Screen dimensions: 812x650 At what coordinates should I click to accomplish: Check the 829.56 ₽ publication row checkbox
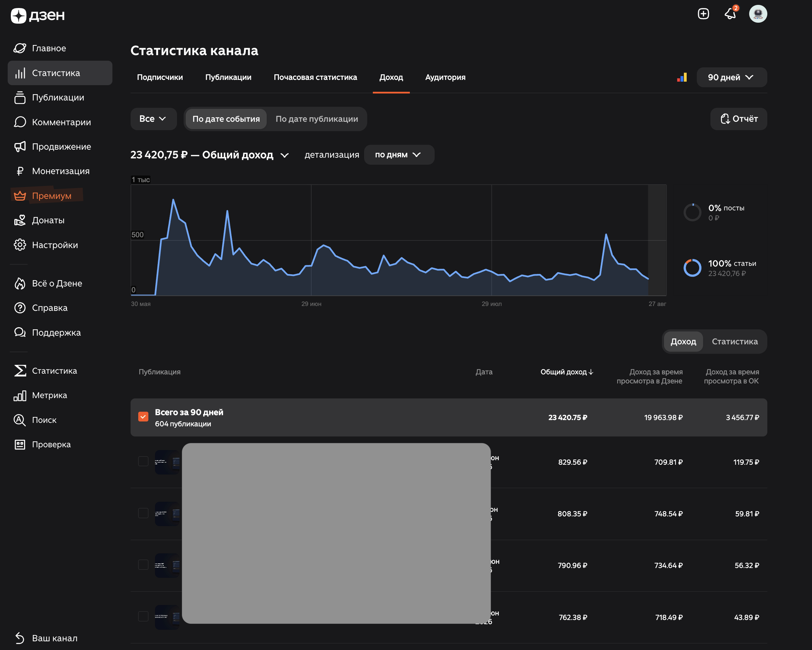[x=143, y=462]
